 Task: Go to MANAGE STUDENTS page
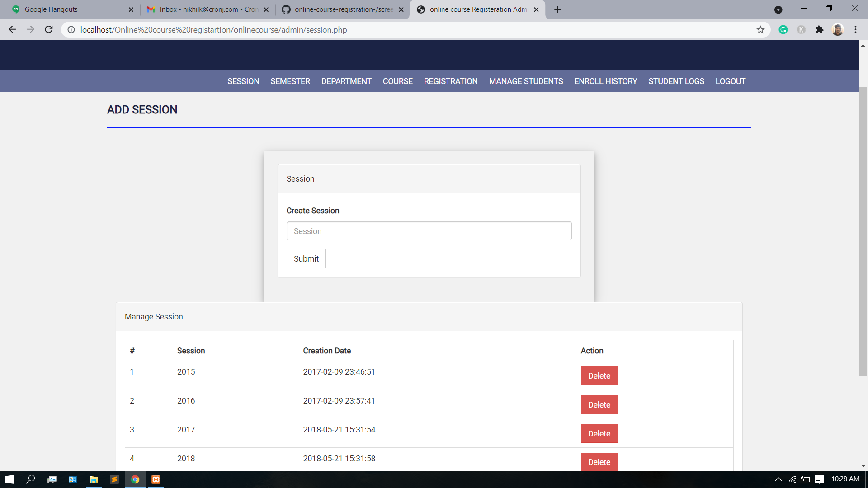tap(526, 81)
